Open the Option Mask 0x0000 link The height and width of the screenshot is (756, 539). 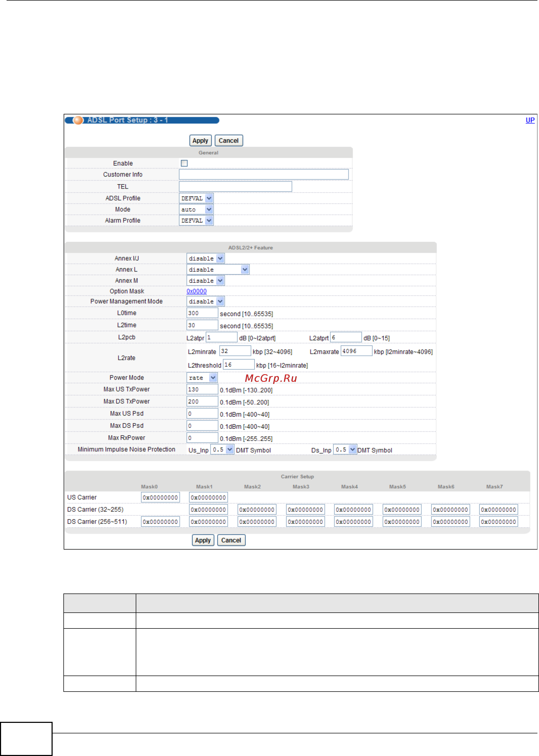coord(197,291)
